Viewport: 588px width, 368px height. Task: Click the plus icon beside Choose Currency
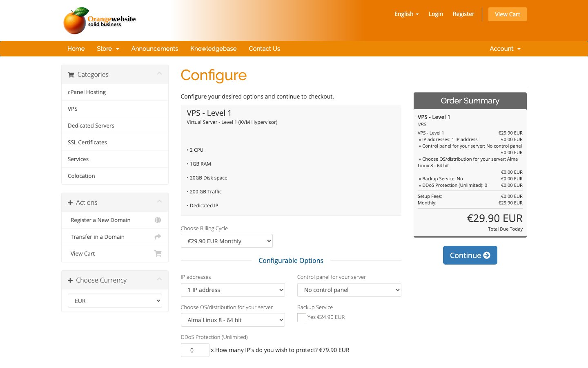pyautogui.click(x=70, y=280)
